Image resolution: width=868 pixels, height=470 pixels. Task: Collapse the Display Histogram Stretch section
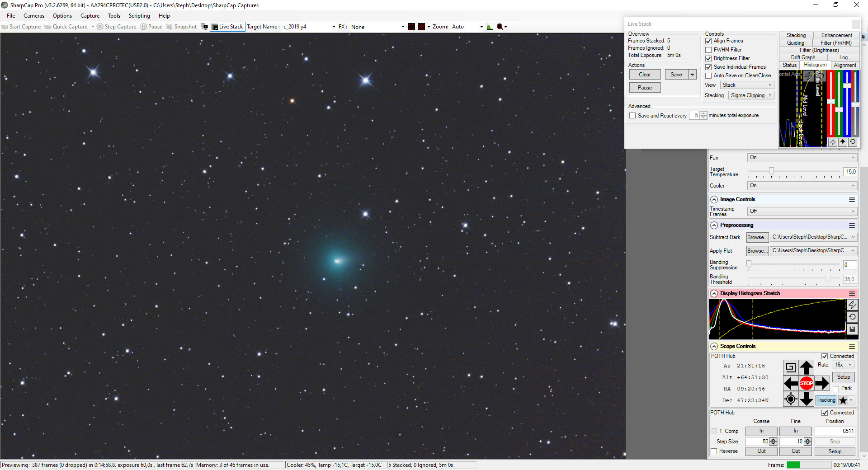coord(714,294)
